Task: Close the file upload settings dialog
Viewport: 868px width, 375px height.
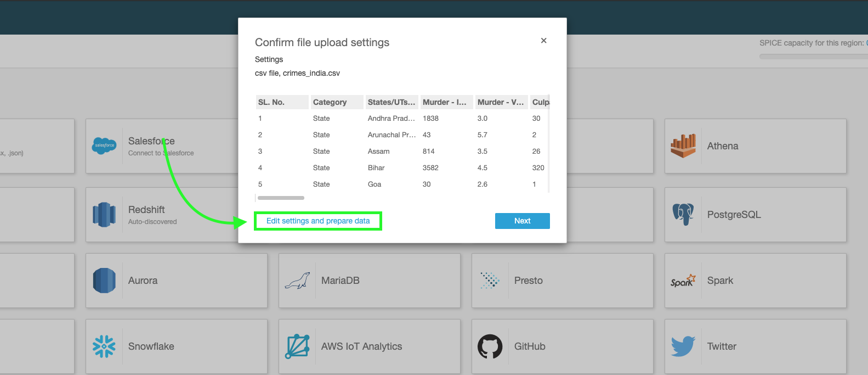Action: 543,41
